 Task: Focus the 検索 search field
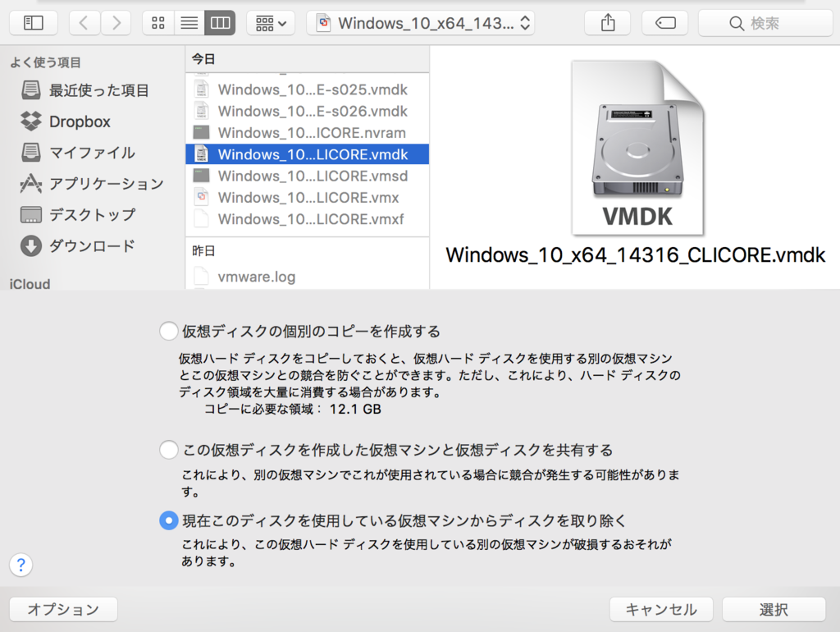765,23
